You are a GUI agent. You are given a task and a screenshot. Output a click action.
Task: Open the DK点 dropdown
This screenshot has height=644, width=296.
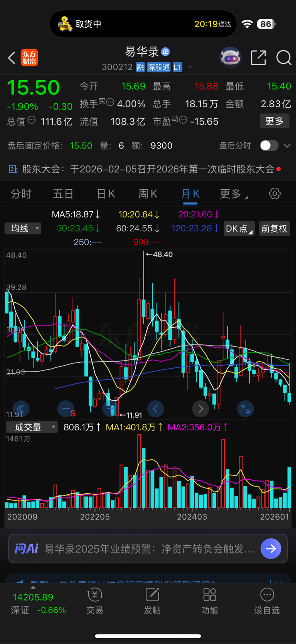(239, 228)
